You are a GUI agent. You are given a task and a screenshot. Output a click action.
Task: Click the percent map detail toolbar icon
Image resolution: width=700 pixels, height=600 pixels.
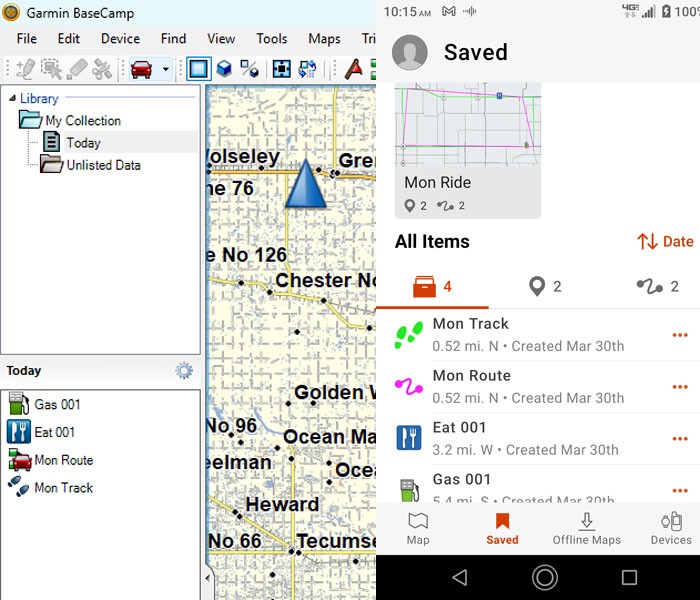point(250,69)
